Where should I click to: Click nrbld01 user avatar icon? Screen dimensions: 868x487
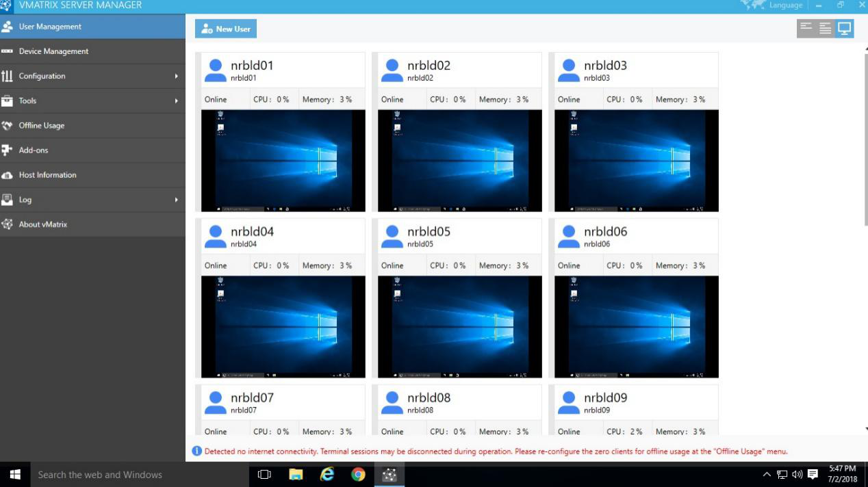(216, 70)
